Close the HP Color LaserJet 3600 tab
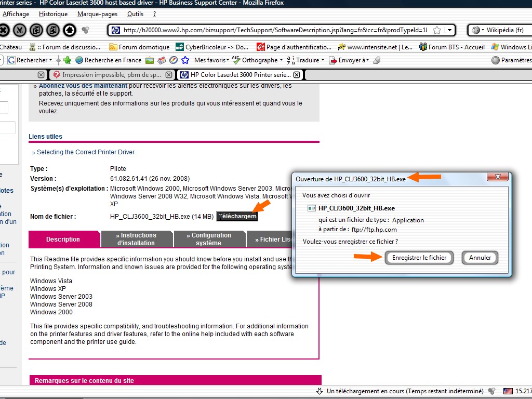Viewport: 532px width, 399px height. point(297,75)
